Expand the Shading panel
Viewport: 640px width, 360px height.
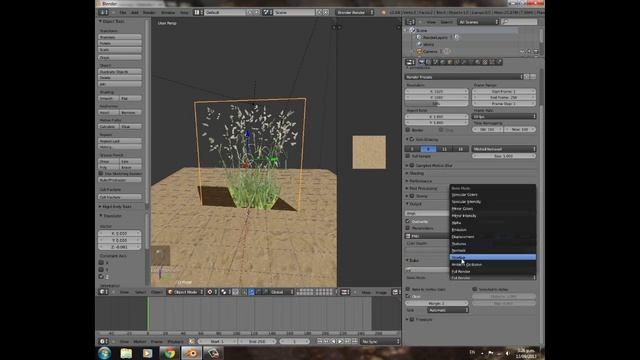click(416, 173)
